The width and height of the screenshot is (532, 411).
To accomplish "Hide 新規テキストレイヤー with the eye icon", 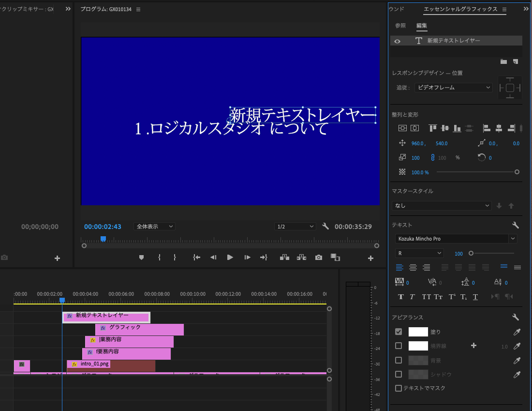I will tap(397, 41).
